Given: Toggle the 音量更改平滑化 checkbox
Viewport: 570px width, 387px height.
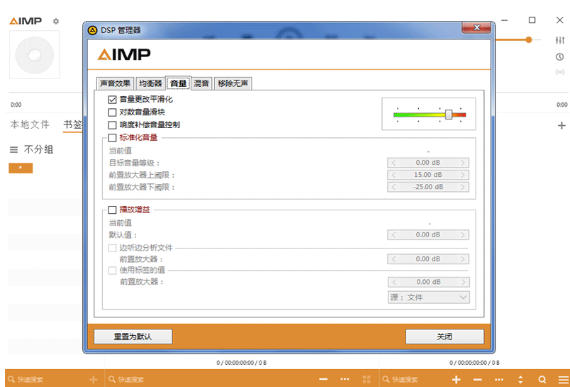Looking at the screenshot, I should pos(112,100).
